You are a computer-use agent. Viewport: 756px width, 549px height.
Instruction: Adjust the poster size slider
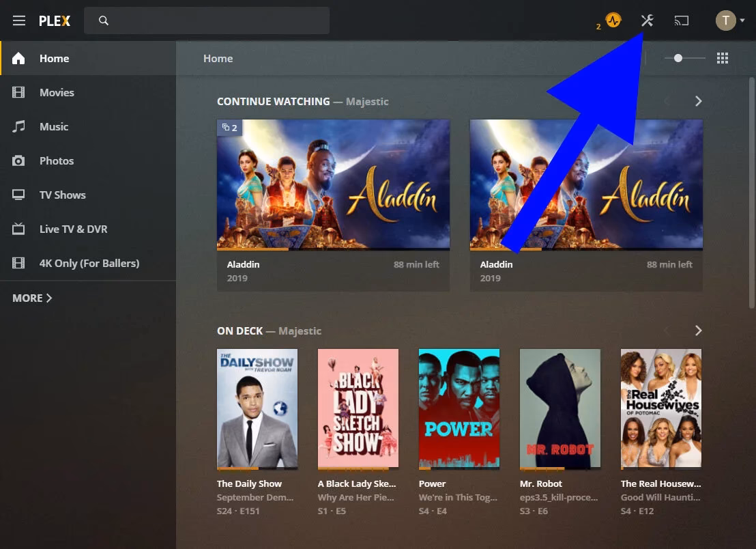tap(679, 58)
